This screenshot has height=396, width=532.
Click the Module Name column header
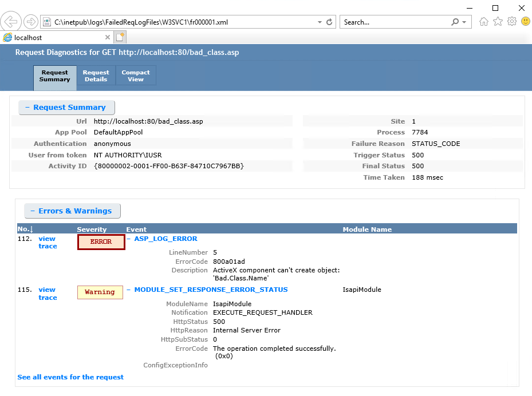367,229
